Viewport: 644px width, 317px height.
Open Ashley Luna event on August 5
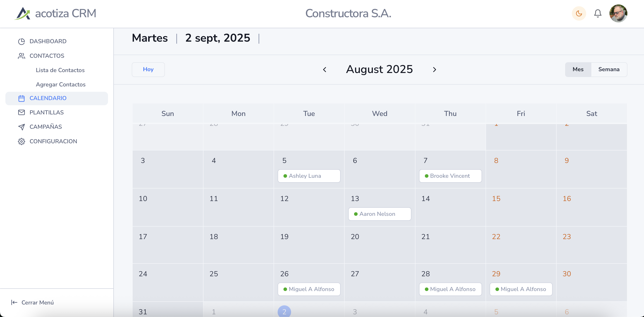coord(309,176)
